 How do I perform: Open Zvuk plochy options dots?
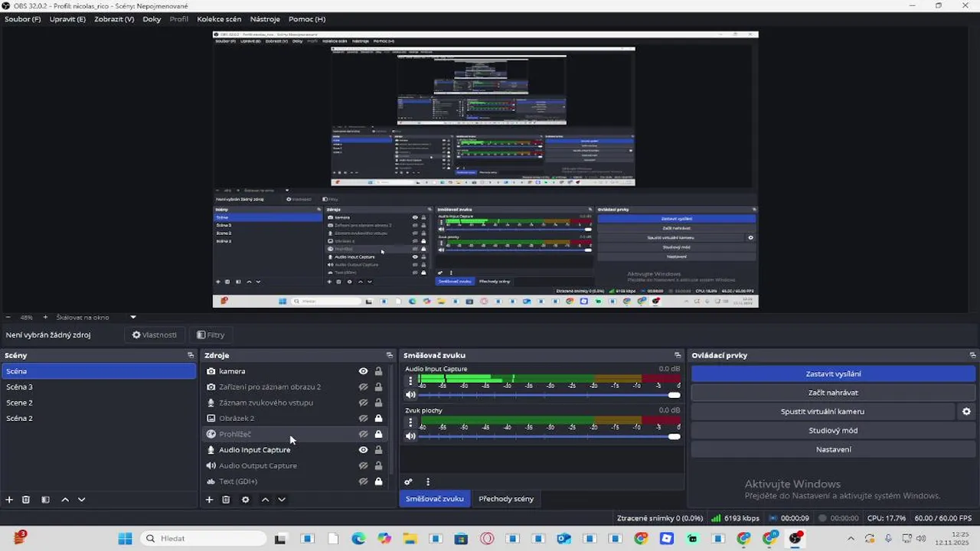(x=410, y=422)
